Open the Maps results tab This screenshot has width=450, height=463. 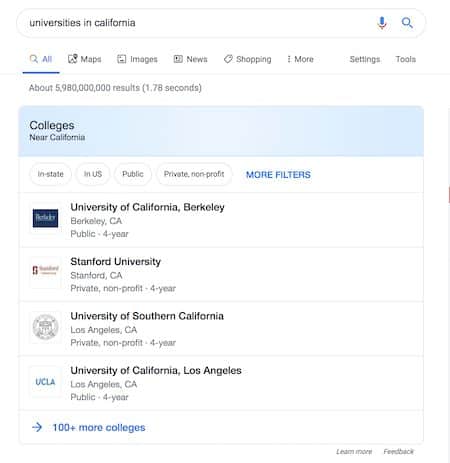coord(84,59)
